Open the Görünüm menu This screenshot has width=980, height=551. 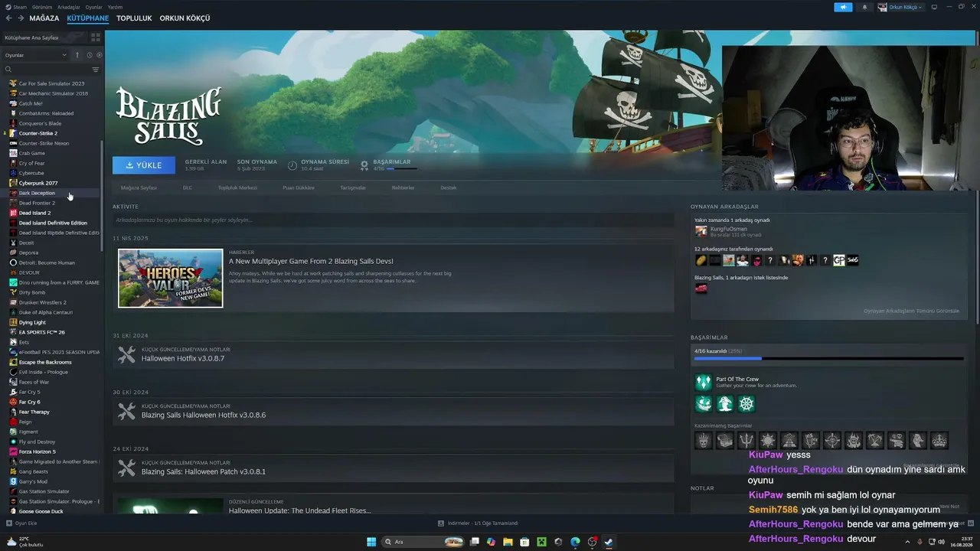pos(43,7)
